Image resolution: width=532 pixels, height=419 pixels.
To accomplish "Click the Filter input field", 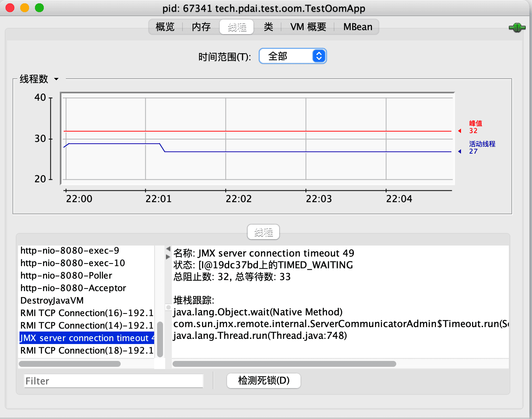I will [114, 381].
